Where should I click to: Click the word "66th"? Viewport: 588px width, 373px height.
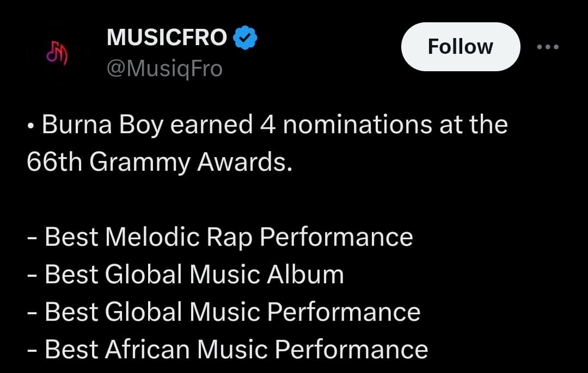(54, 163)
